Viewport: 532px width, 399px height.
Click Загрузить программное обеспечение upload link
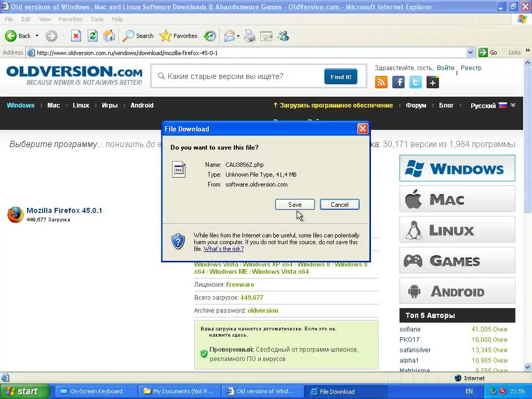(333, 105)
